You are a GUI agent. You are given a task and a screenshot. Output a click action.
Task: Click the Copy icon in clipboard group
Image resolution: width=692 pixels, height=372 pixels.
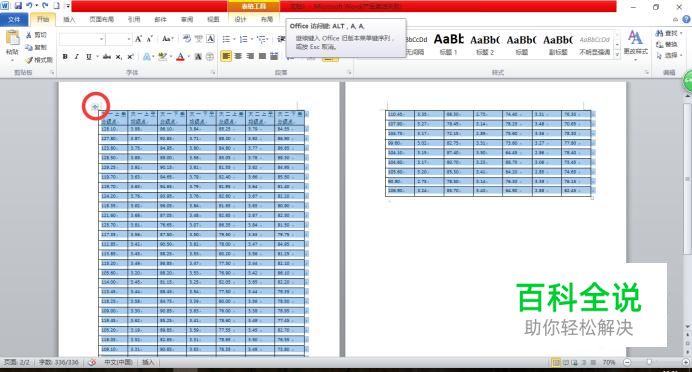[29, 47]
